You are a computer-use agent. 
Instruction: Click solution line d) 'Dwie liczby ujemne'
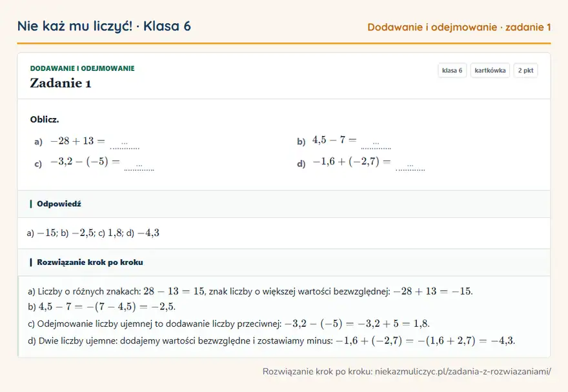tap(271, 340)
